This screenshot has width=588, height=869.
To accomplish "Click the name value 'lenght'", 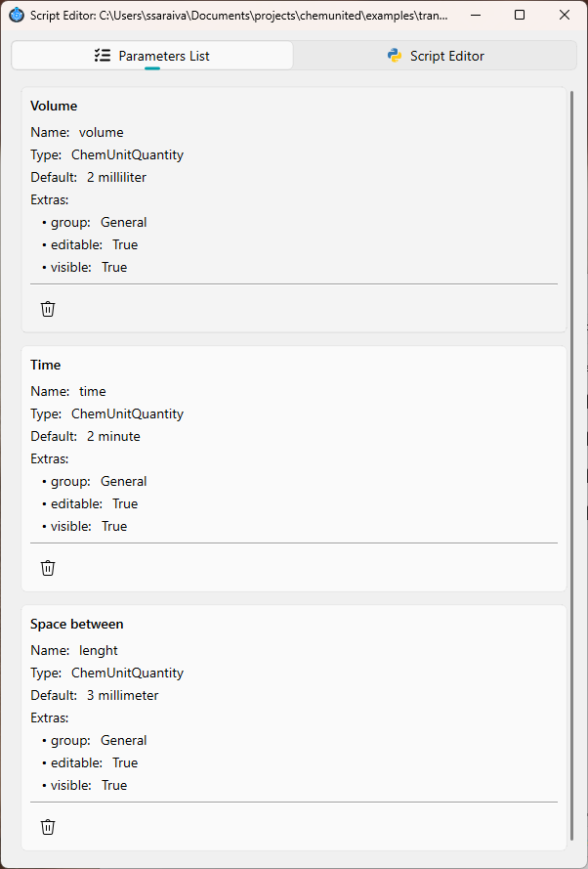I will pos(99,650).
